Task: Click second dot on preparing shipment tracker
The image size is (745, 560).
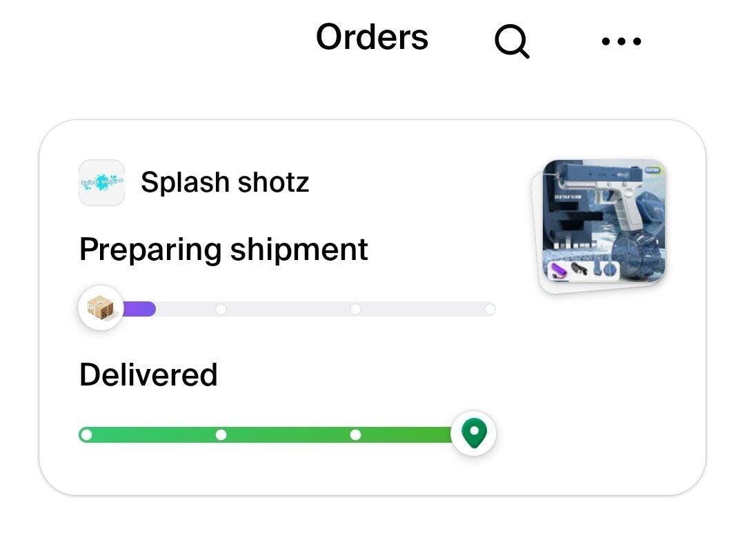Action: [x=221, y=309]
